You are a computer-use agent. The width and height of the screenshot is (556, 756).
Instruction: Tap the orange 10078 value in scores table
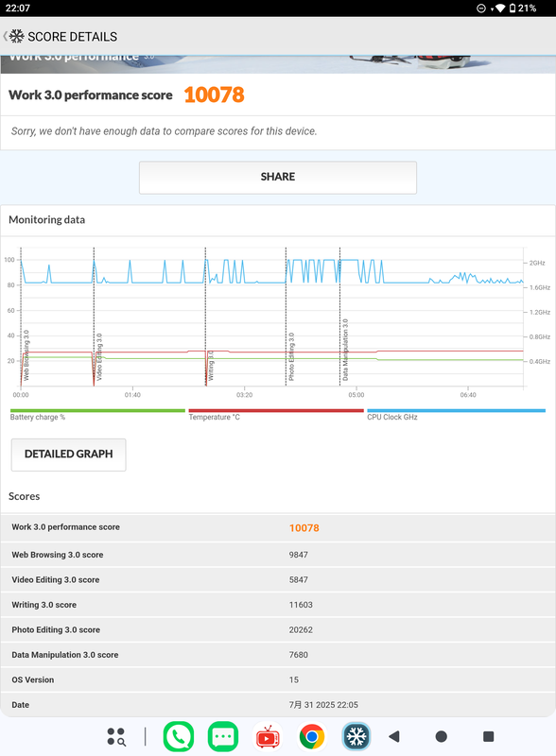(304, 528)
